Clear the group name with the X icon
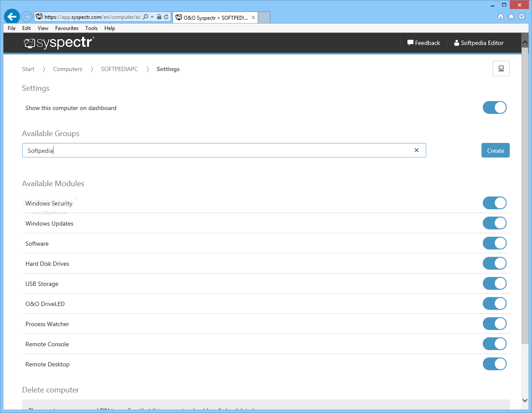 416,150
